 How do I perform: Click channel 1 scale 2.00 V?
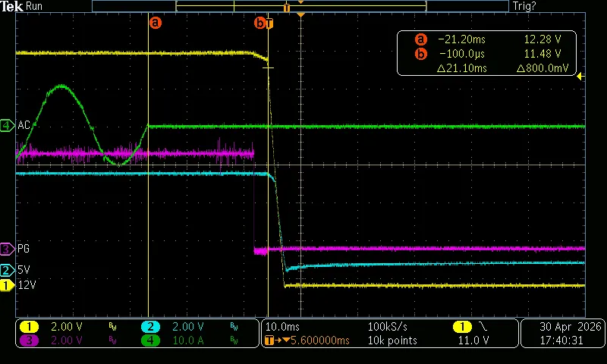click(67, 328)
